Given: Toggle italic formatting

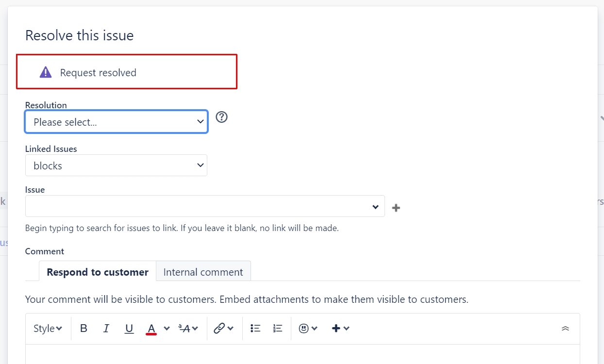Looking at the screenshot, I should pyautogui.click(x=106, y=329).
